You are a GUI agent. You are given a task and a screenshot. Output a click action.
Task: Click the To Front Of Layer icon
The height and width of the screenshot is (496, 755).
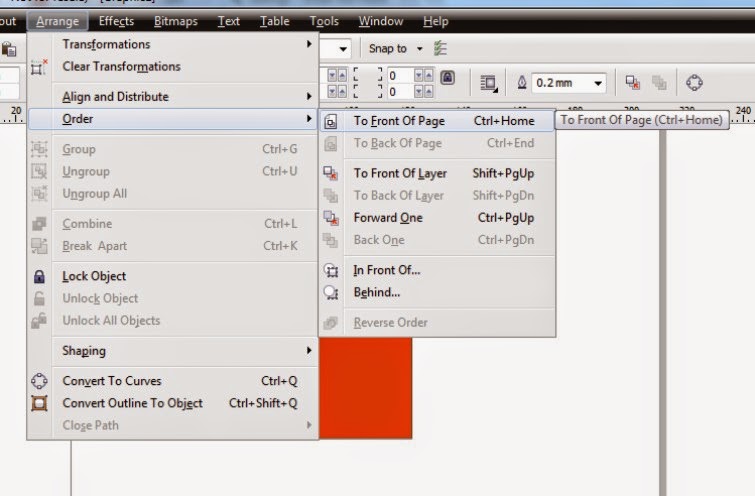coord(331,173)
